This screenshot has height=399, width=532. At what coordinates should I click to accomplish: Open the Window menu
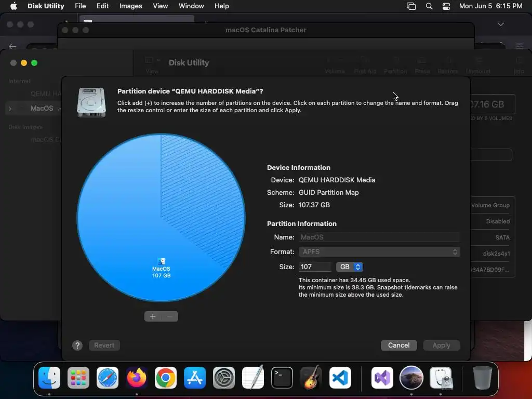[x=191, y=6]
